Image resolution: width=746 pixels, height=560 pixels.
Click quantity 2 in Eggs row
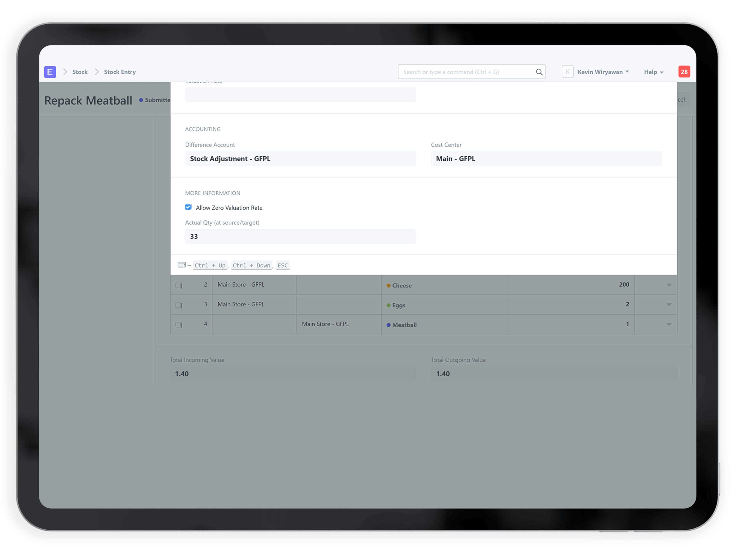point(627,304)
